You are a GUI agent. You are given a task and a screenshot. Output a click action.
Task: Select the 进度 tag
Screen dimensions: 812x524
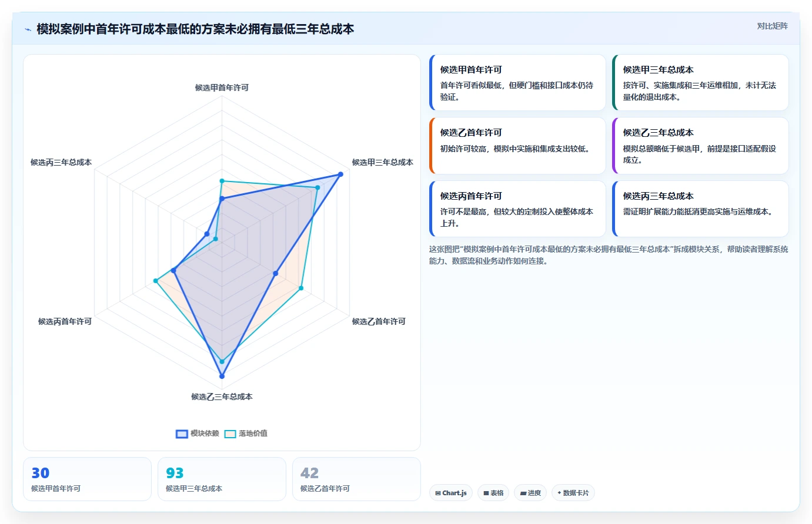530,493
